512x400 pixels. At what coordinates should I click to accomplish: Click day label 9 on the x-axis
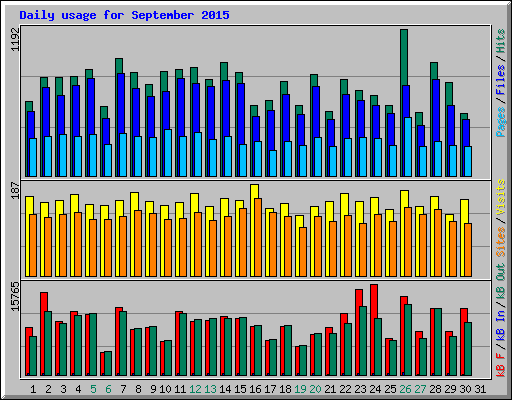point(153,389)
